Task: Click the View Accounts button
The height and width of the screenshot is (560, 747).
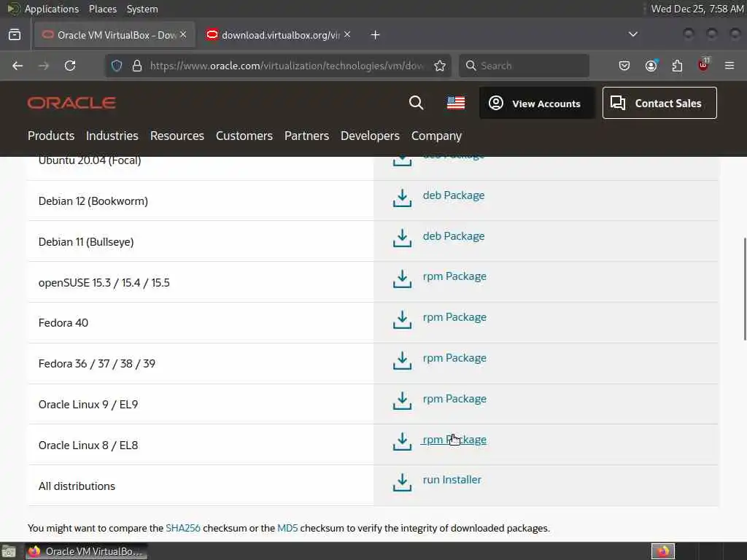Action: click(x=537, y=103)
